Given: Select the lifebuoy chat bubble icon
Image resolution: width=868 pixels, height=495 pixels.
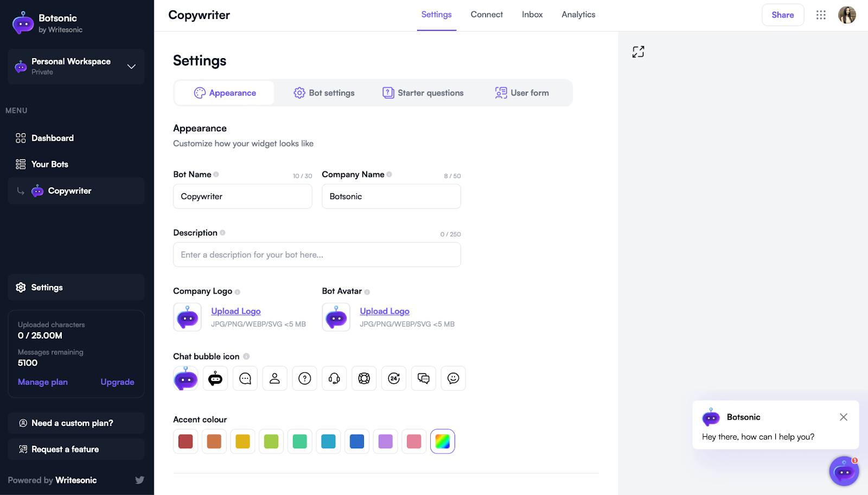Looking at the screenshot, I should coord(364,378).
